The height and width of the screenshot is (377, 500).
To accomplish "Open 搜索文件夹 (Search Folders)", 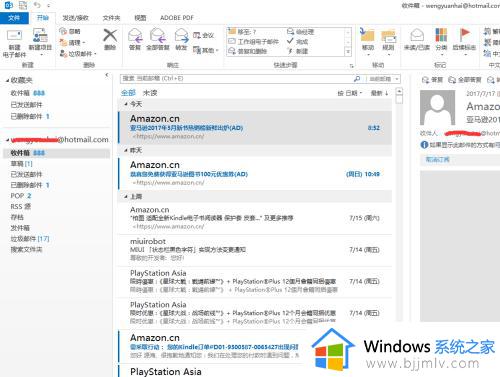I will pyautogui.click(x=26, y=249).
